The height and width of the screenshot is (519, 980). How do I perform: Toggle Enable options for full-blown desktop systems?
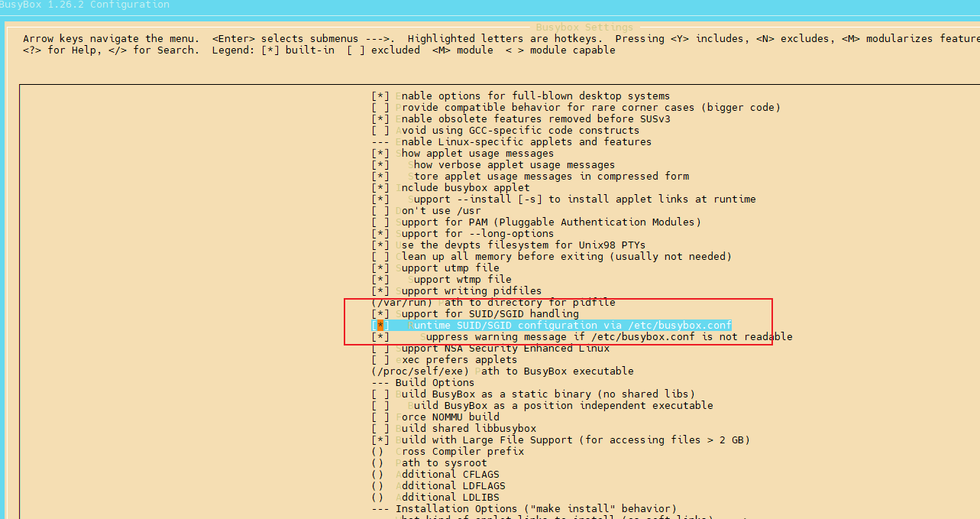520,96
